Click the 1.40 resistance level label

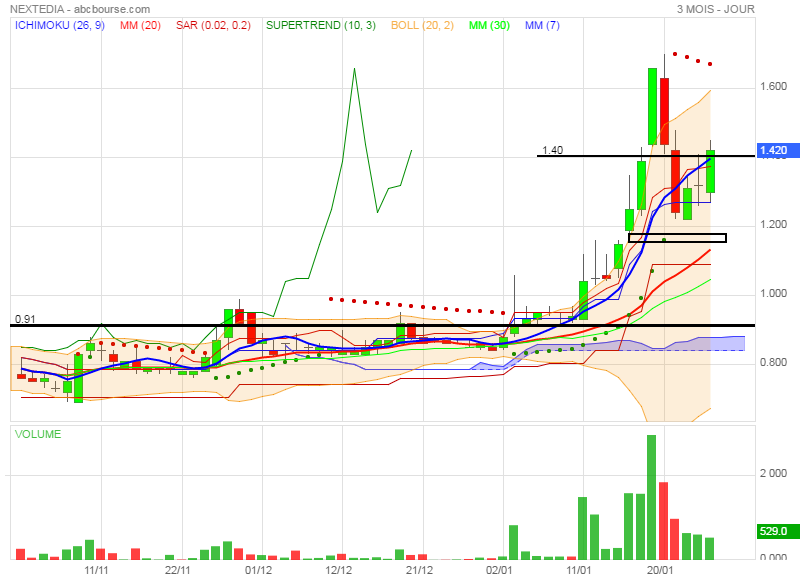(x=553, y=150)
